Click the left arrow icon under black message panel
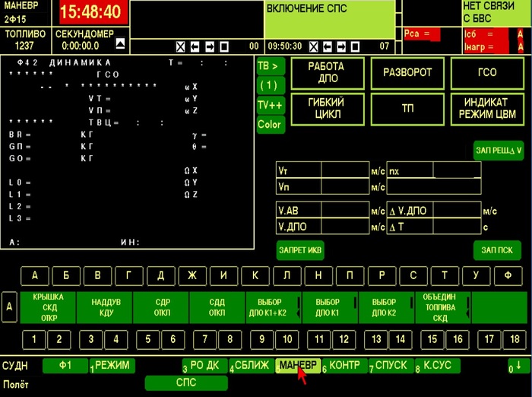The width and height of the screenshot is (532, 397). (x=195, y=46)
